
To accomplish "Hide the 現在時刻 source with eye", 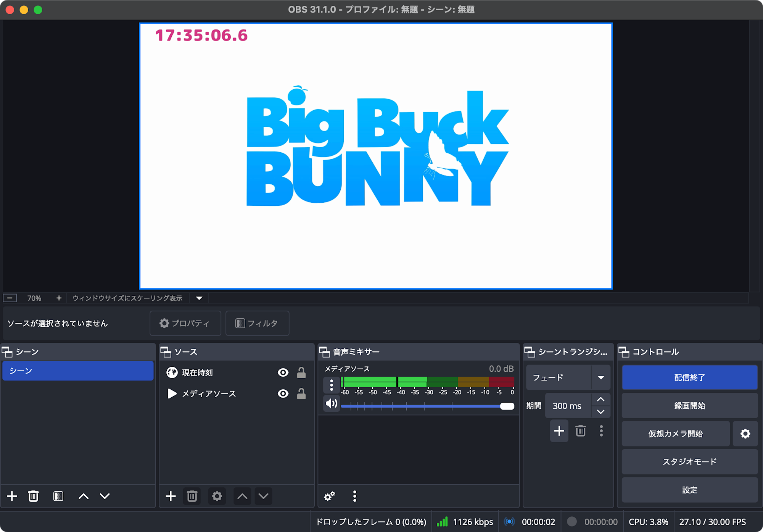I will point(283,372).
